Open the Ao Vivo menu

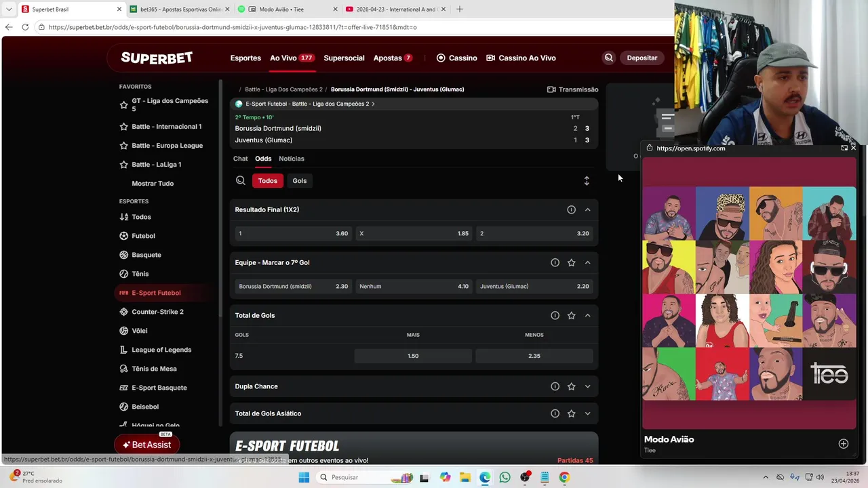pos(292,58)
